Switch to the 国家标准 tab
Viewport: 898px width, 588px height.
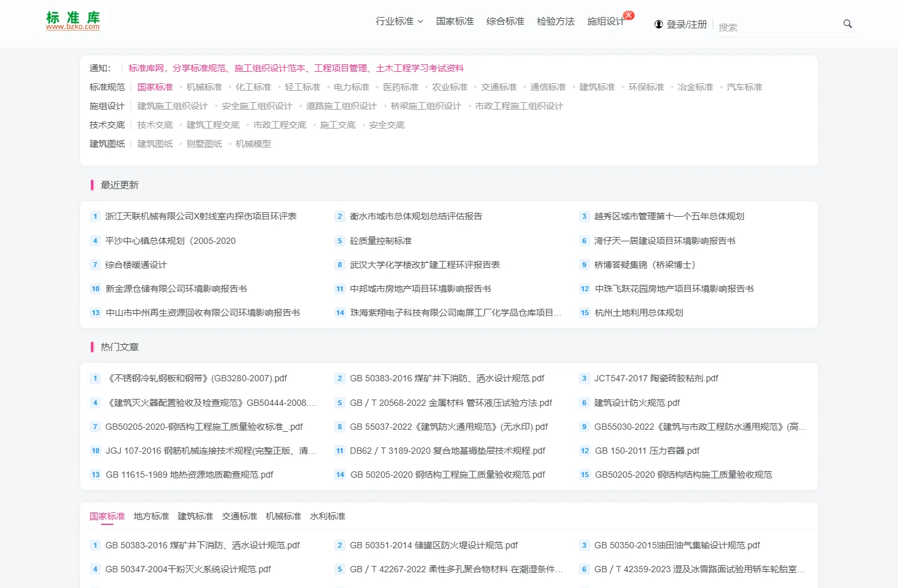pyautogui.click(x=107, y=516)
